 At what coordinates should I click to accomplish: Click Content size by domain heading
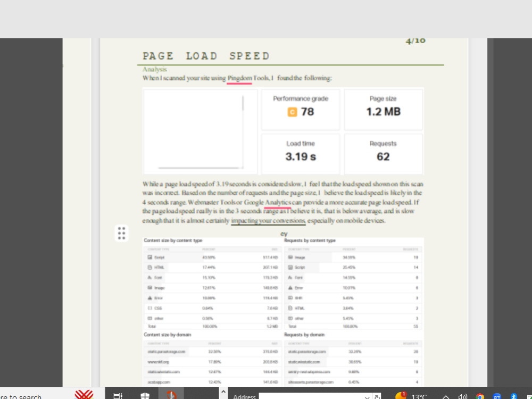[x=167, y=335]
